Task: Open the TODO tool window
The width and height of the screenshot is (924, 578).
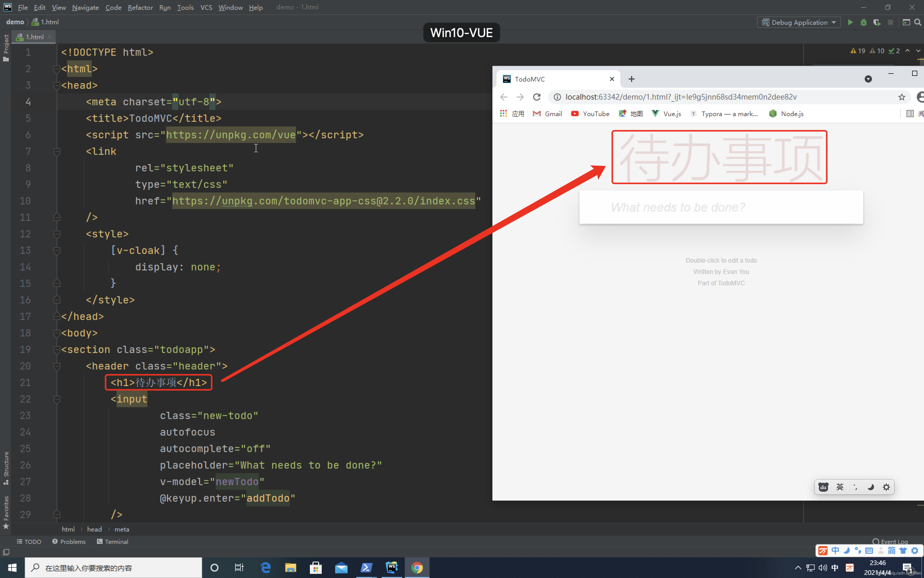Action: click(x=29, y=541)
